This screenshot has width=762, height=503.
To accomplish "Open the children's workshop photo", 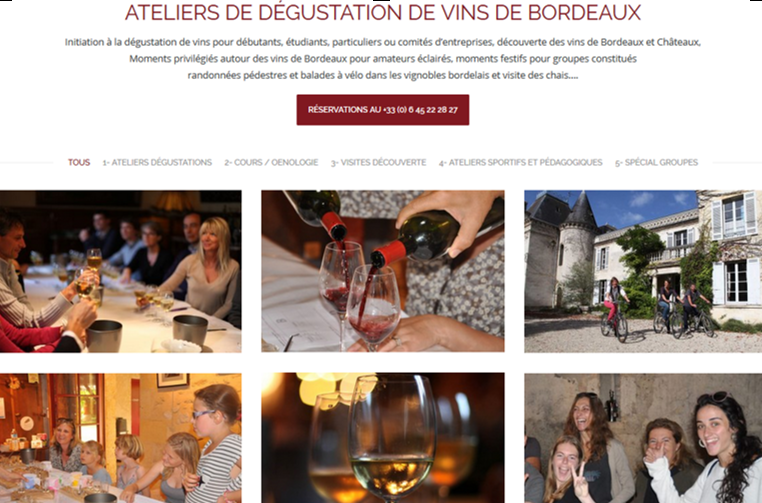I will 121,438.
